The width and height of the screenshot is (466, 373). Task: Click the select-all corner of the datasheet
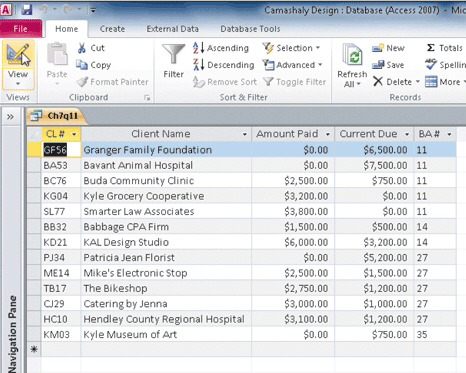34,134
